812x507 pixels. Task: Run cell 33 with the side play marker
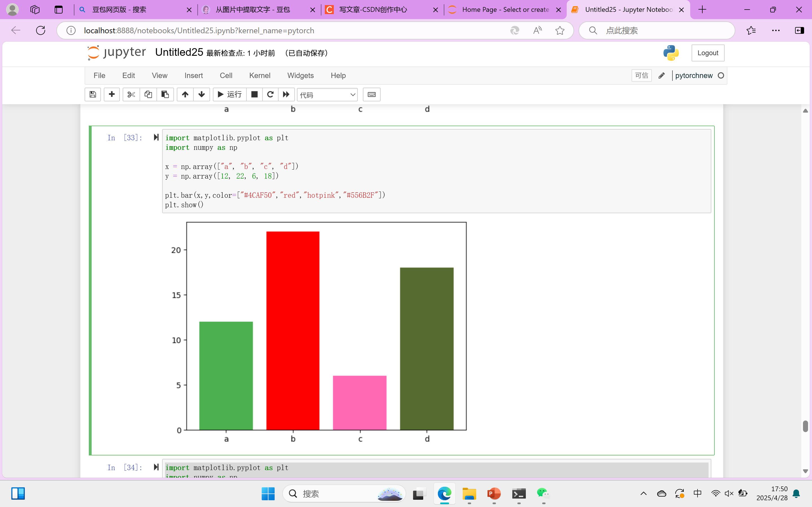tap(156, 137)
